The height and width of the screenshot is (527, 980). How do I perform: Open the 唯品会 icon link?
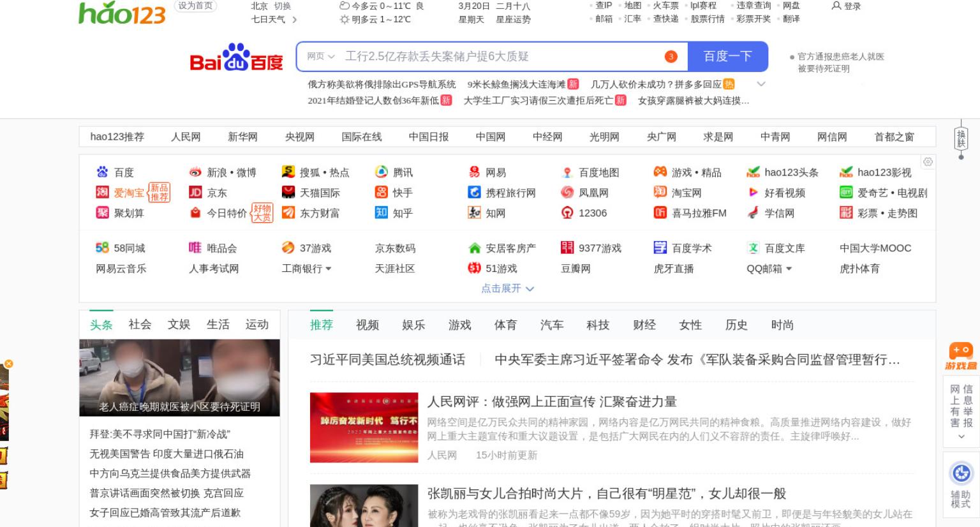(x=195, y=248)
